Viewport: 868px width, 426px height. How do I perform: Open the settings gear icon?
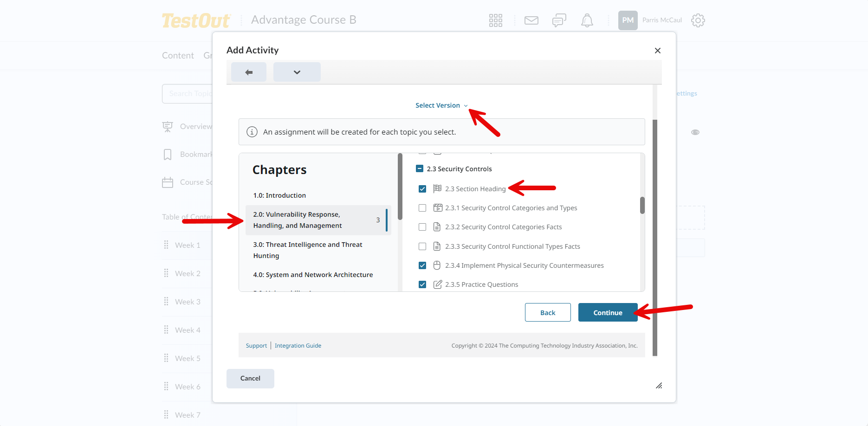[698, 20]
